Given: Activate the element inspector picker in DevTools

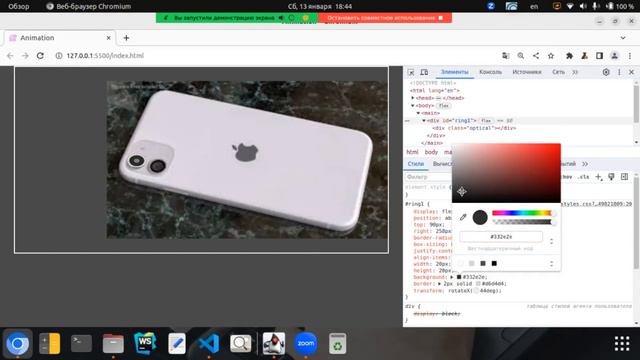Looking at the screenshot, I should click(411, 72).
